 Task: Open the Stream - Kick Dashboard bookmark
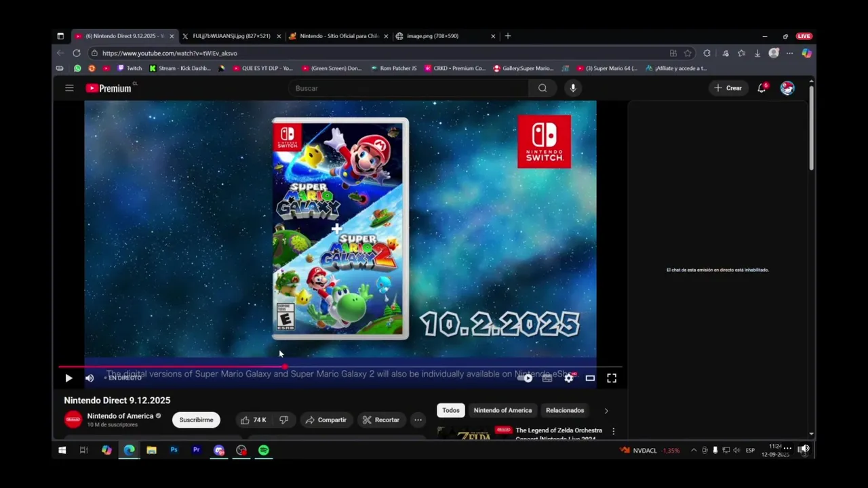pyautogui.click(x=180, y=68)
